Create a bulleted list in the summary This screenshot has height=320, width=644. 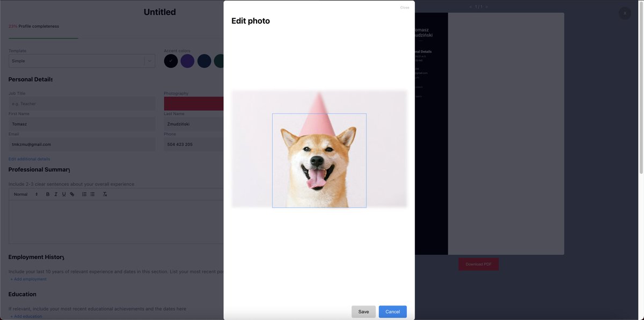click(91, 194)
